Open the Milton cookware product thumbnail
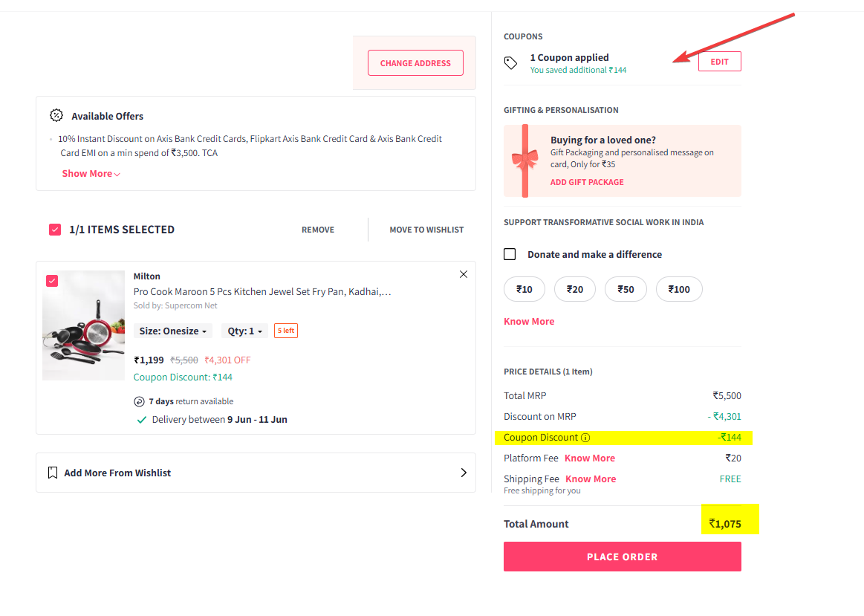 point(84,325)
